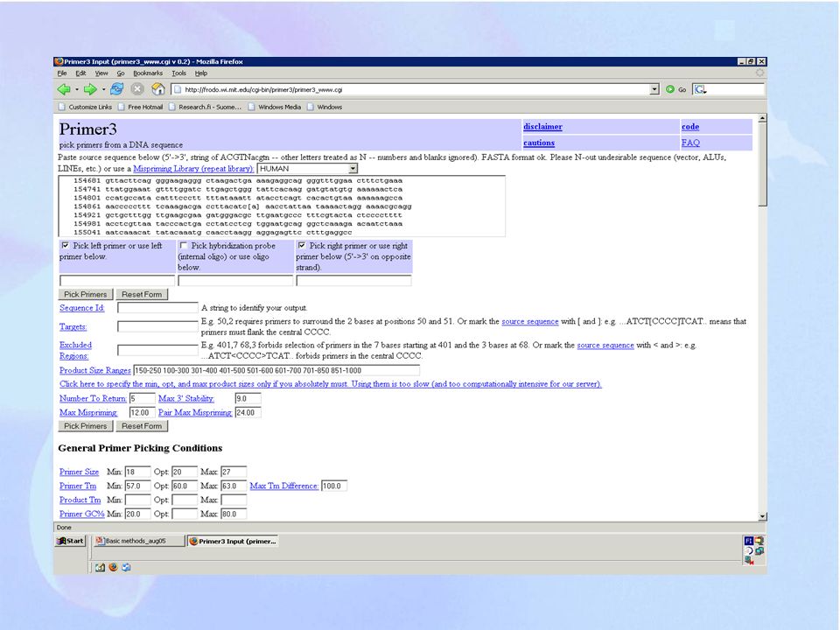Image resolution: width=840 pixels, height=630 pixels.
Task: Click the green Go button beside the address bar
Action: pyautogui.click(x=675, y=89)
